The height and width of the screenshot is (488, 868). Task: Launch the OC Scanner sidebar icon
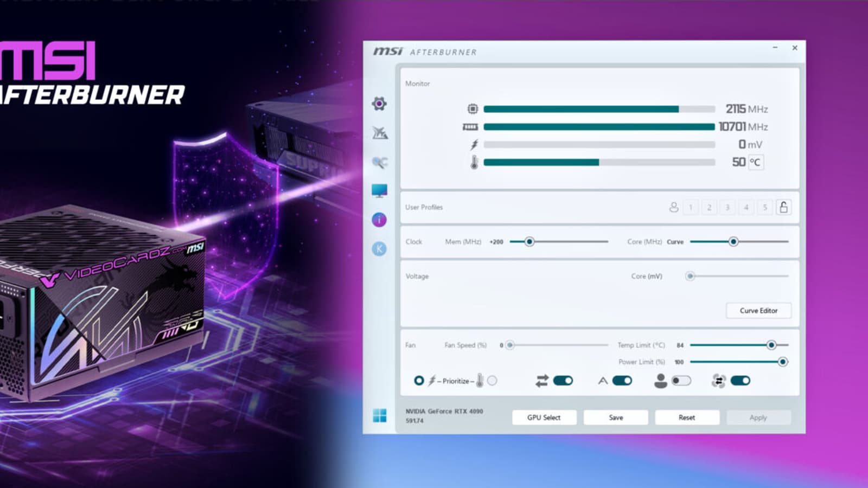click(x=380, y=133)
